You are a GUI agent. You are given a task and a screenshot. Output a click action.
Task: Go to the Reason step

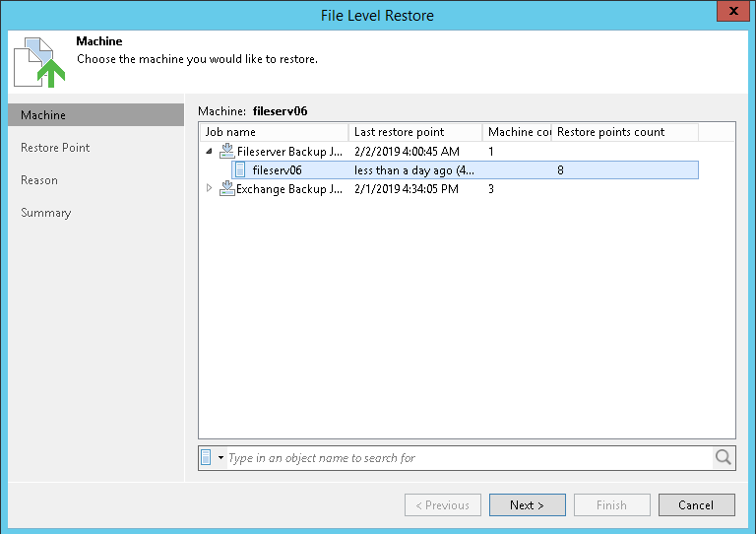point(39,180)
